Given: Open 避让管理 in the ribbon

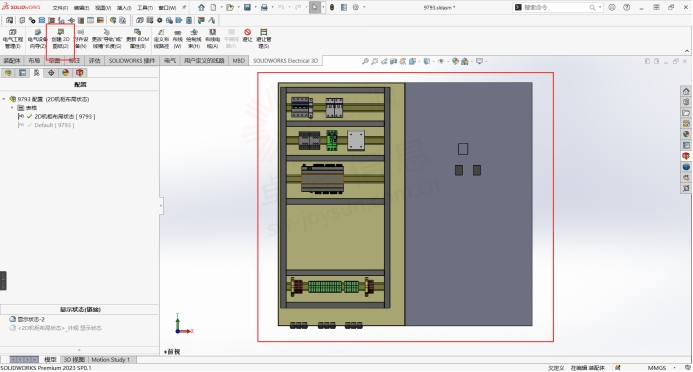Looking at the screenshot, I should click(x=263, y=39).
